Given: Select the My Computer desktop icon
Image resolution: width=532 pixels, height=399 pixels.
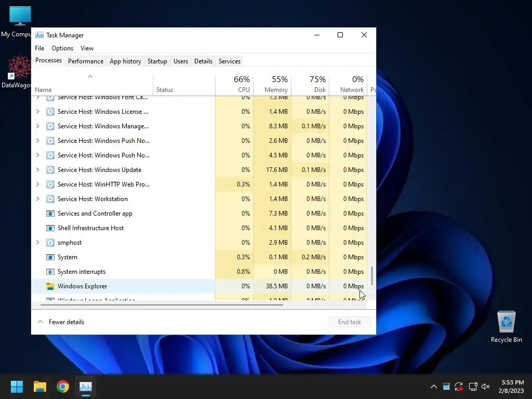Looking at the screenshot, I should pos(16,22).
